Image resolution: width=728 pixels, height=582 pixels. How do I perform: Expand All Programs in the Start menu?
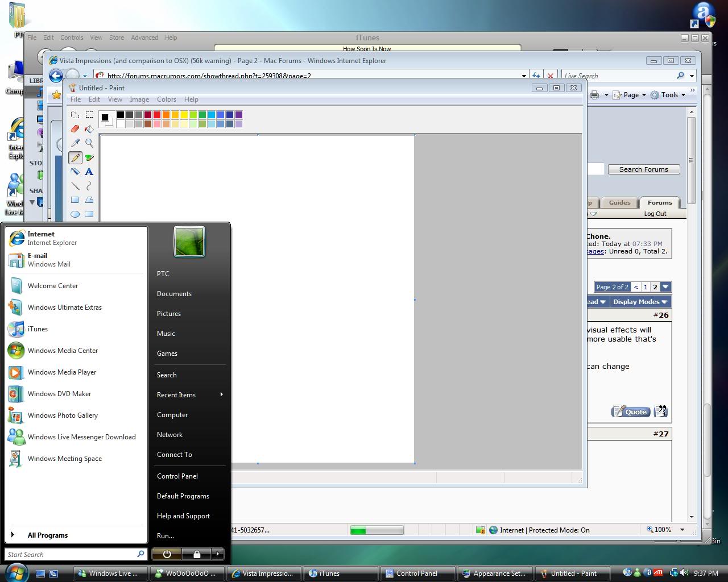coord(76,535)
